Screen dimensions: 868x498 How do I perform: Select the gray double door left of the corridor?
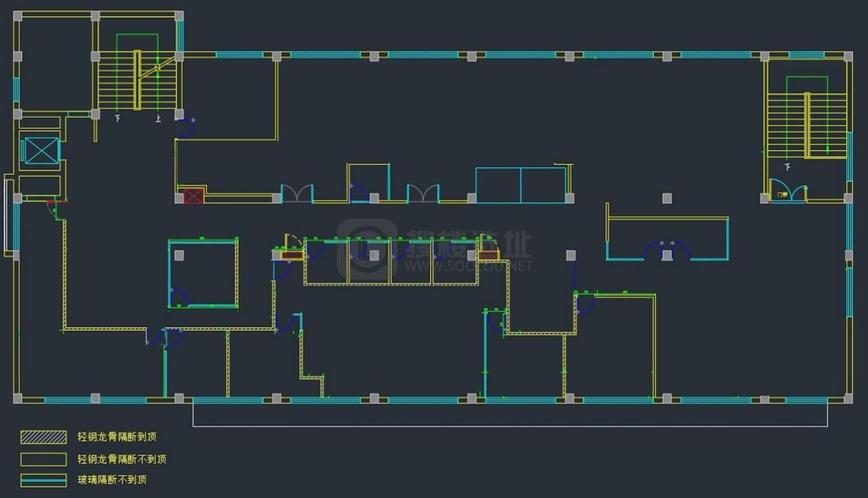pos(297,193)
